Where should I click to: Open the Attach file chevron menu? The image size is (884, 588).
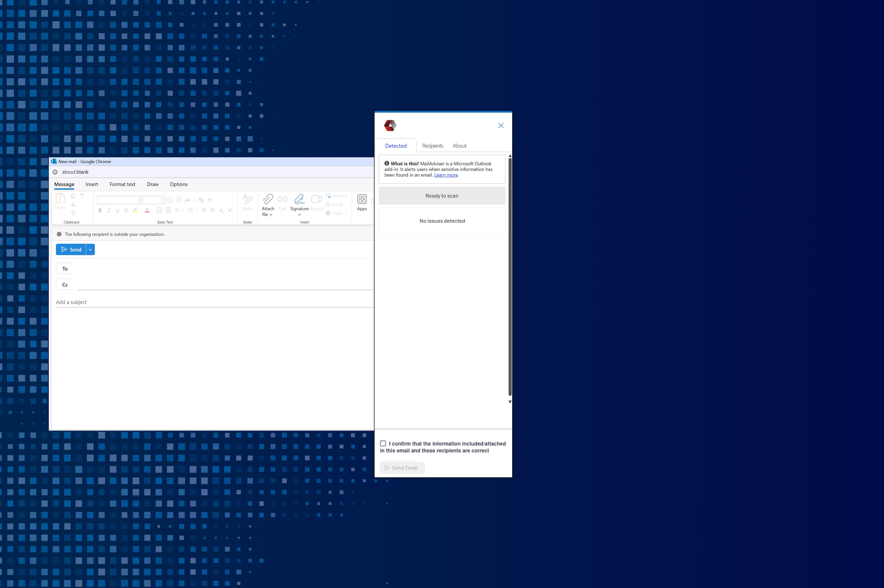click(271, 214)
